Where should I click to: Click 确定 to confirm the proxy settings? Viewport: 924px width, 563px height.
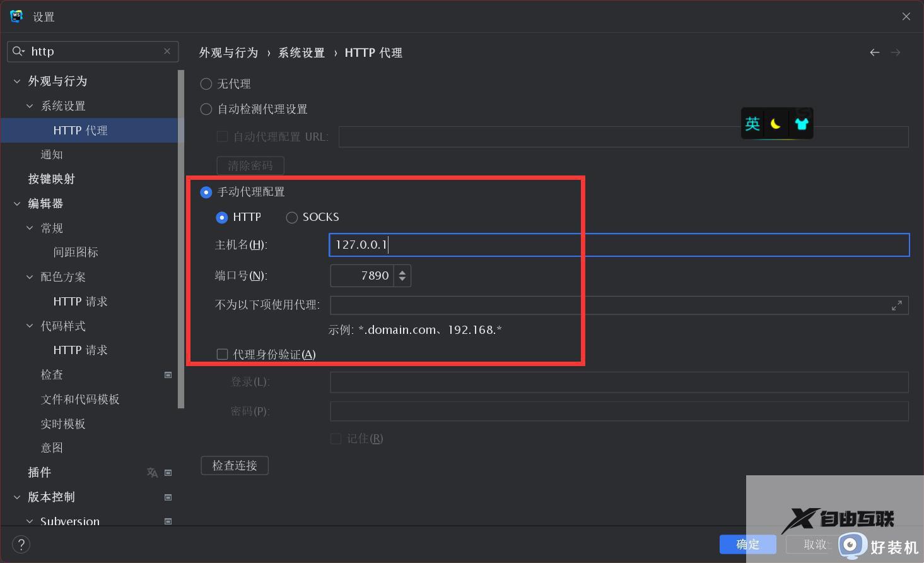[747, 544]
